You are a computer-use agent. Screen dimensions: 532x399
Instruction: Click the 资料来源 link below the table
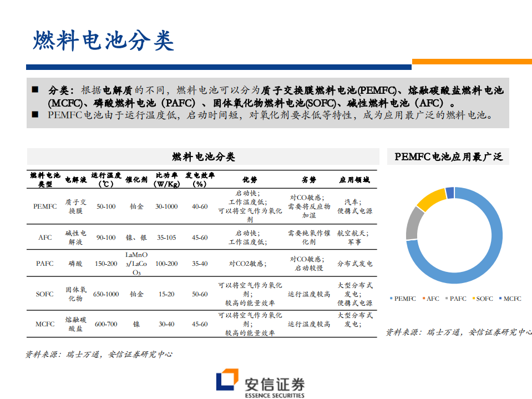[x=99, y=356]
